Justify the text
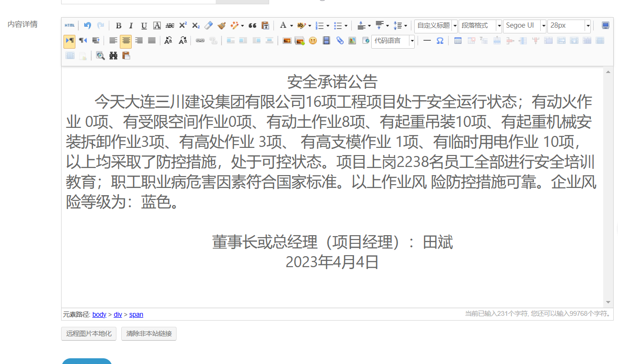Screen dimensions: 618x364 pyautogui.click(x=152, y=41)
